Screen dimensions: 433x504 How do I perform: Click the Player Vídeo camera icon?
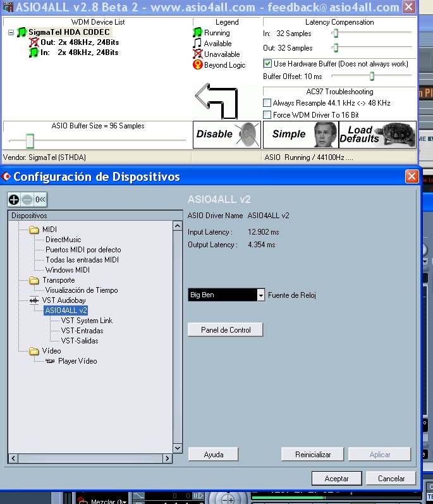(x=50, y=361)
